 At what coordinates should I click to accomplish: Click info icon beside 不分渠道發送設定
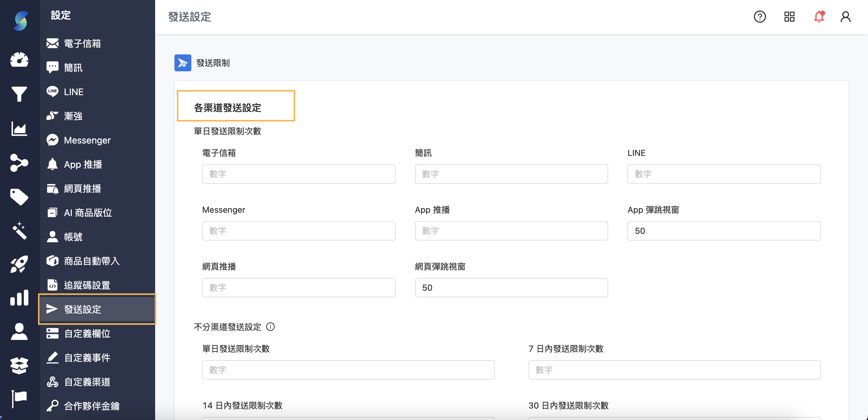pos(270,327)
